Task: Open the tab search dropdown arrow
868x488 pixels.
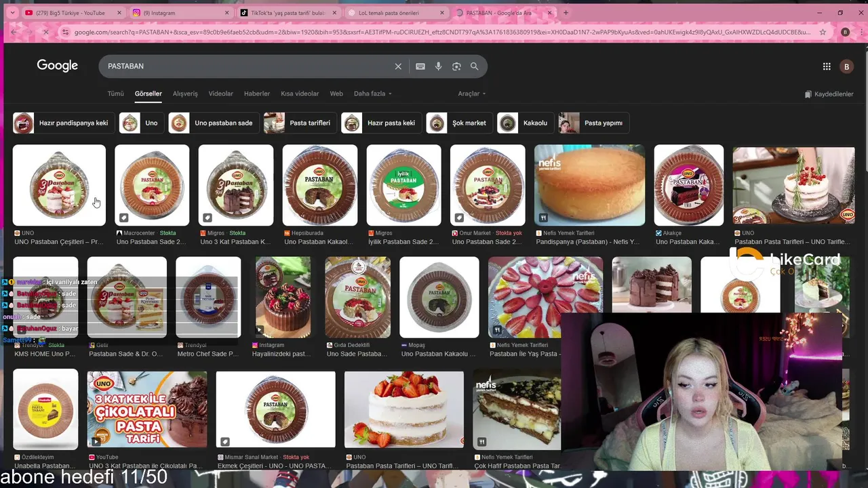Action: click(x=12, y=13)
